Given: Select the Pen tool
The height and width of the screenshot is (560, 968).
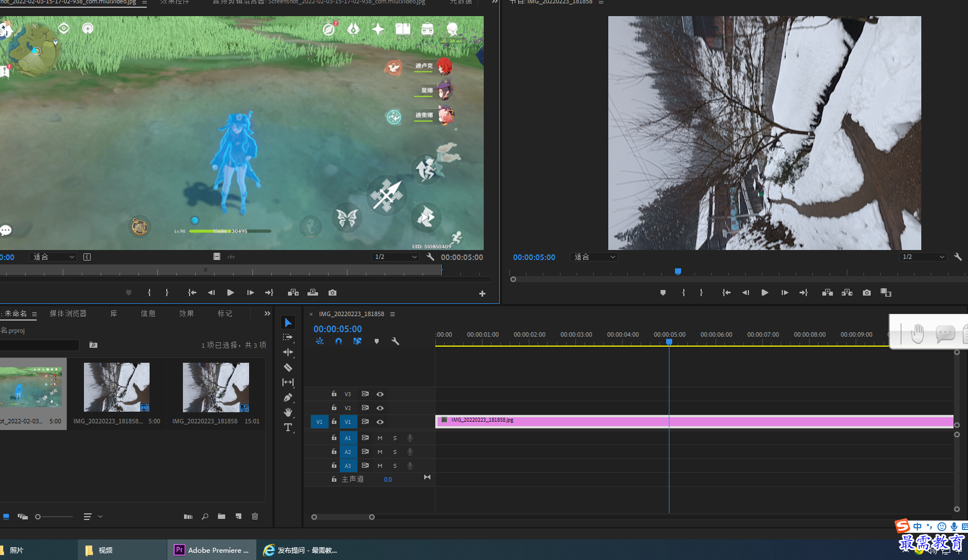Looking at the screenshot, I should [288, 397].
